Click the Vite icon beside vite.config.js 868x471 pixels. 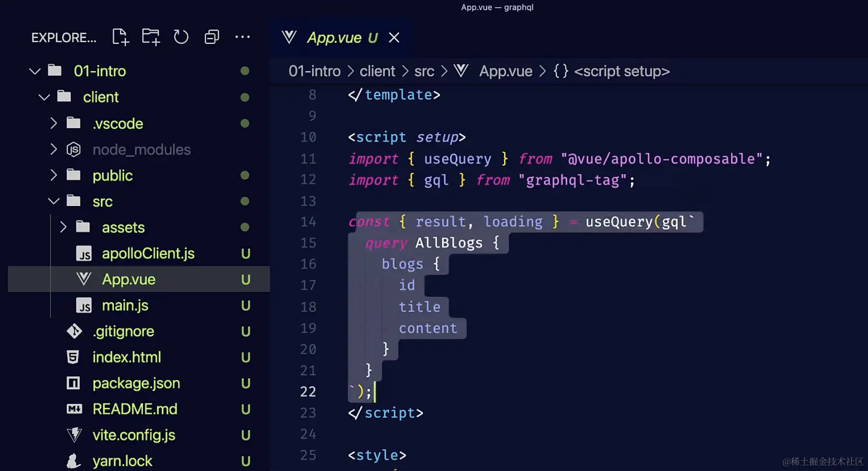(74, 435)
